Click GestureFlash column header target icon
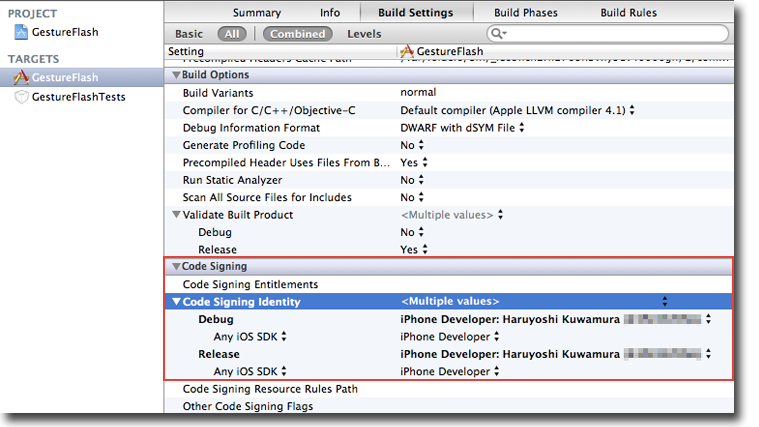 pos(405,52)
